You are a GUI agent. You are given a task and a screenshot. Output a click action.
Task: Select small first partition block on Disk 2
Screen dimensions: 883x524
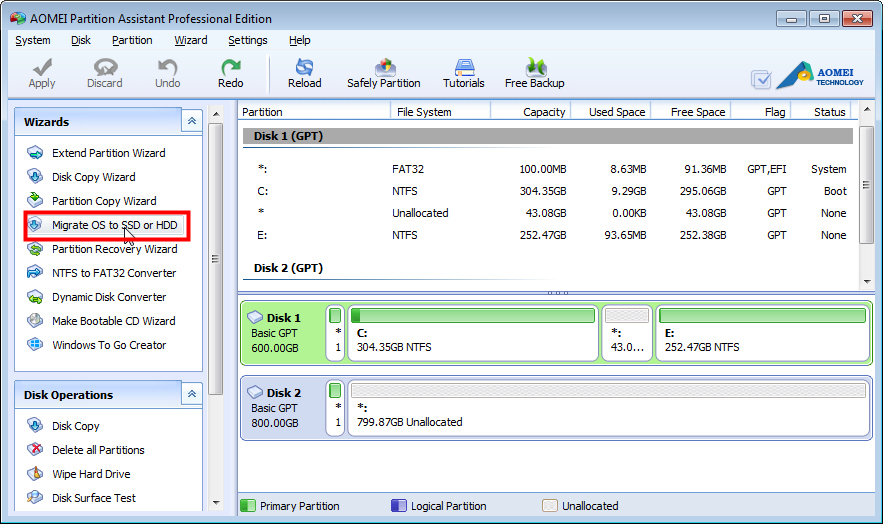coord(335,407)
